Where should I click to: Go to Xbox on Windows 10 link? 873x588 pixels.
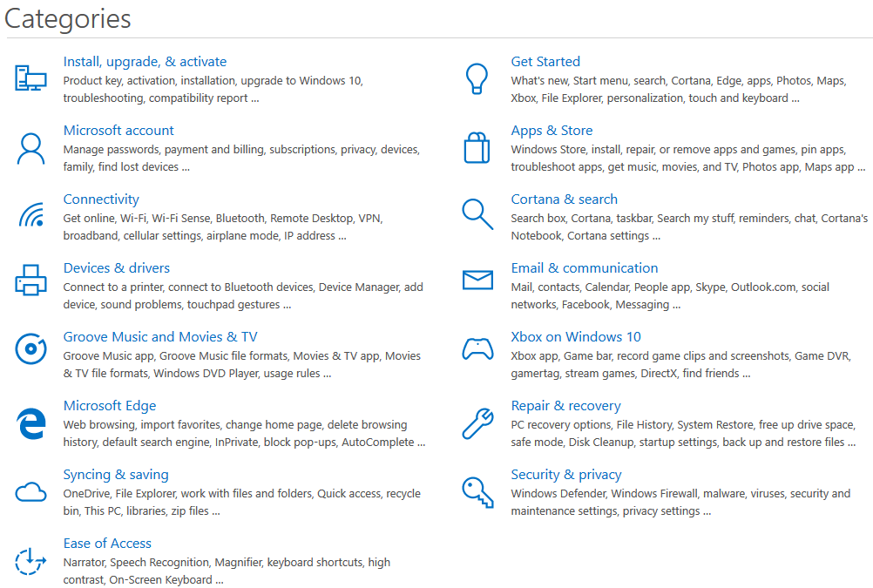pos(576,337)
